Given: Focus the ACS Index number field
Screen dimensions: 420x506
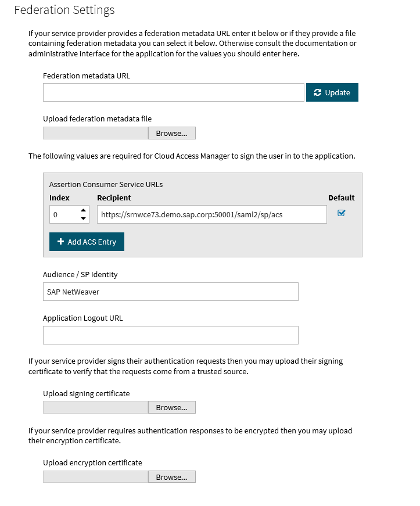Looking at the screenshot, I should (x=63, y=214).
